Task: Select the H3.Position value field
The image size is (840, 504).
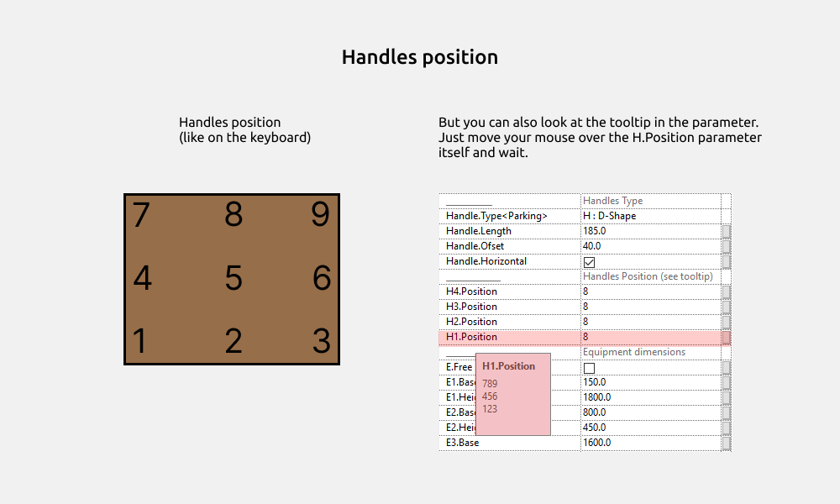Action: 650,307
